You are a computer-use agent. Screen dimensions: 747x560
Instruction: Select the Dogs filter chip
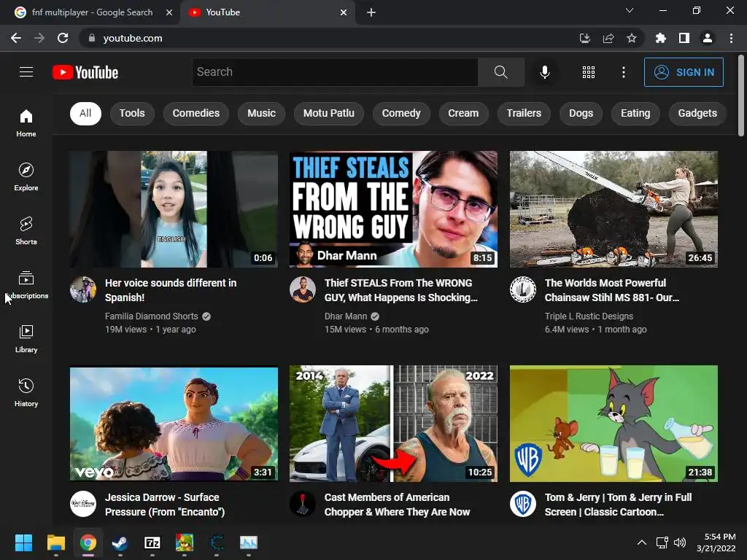(581, 113)
